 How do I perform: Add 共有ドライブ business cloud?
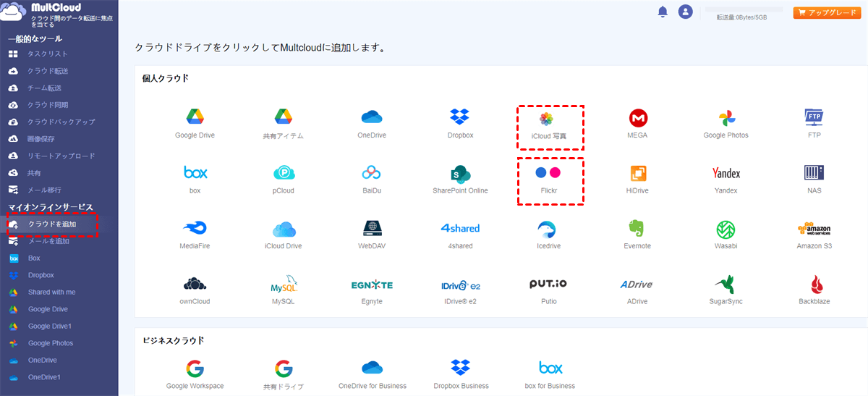tap(284, 368)
